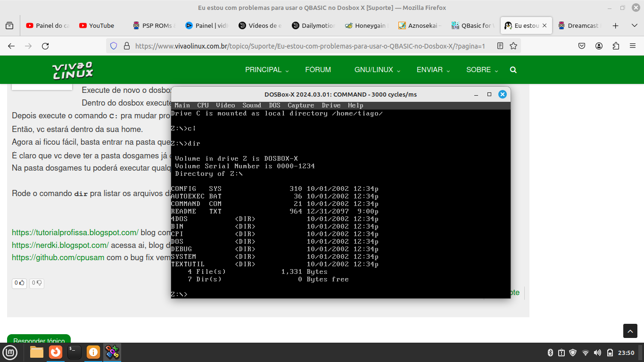Open the CPU menu in DOSBox-X
Viewport: 644px width, 362px height.
203,106
